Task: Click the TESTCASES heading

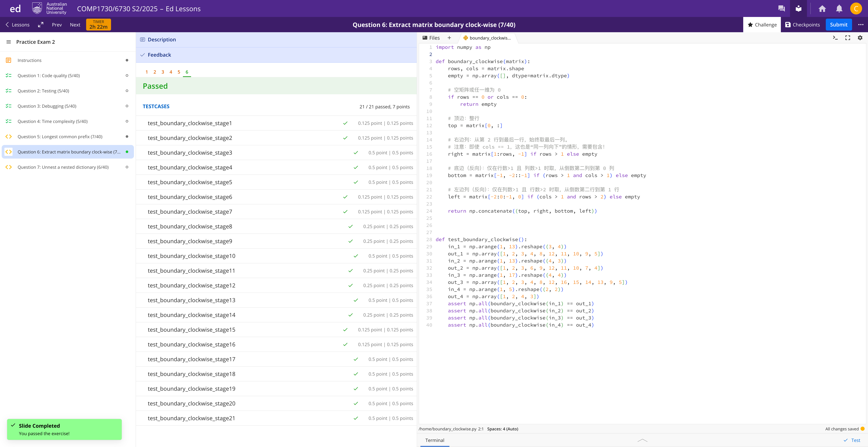Action: 156,106
